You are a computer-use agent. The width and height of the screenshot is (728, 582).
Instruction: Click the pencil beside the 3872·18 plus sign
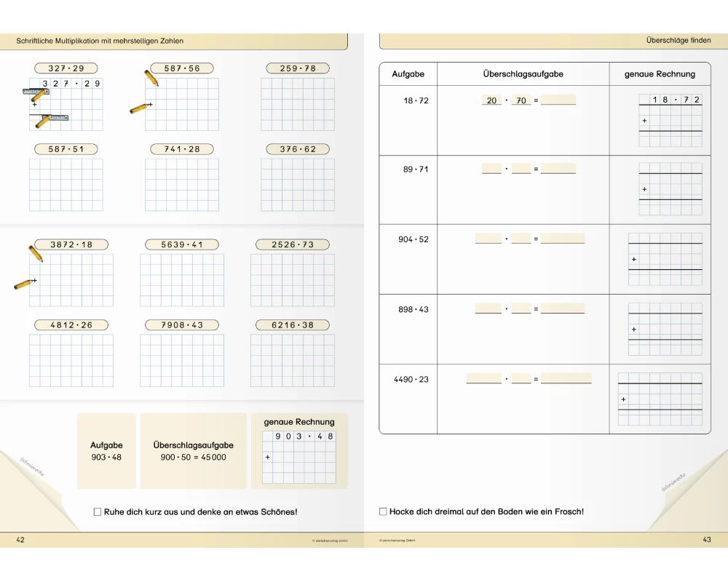24,283
